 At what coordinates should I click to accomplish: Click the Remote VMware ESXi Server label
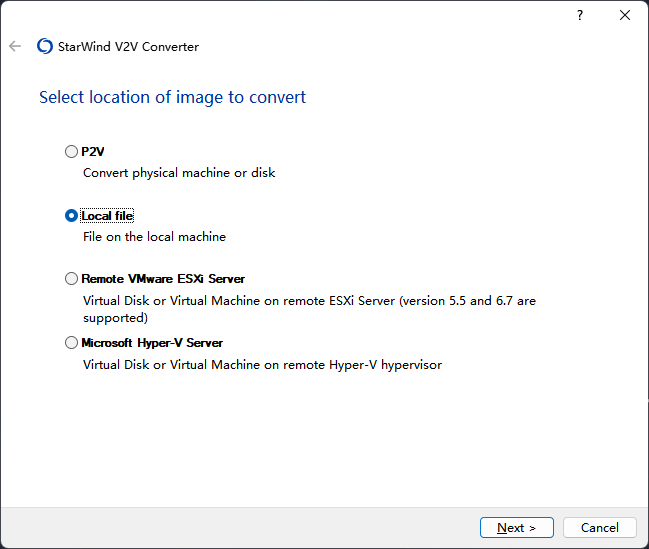click(163, 279)
